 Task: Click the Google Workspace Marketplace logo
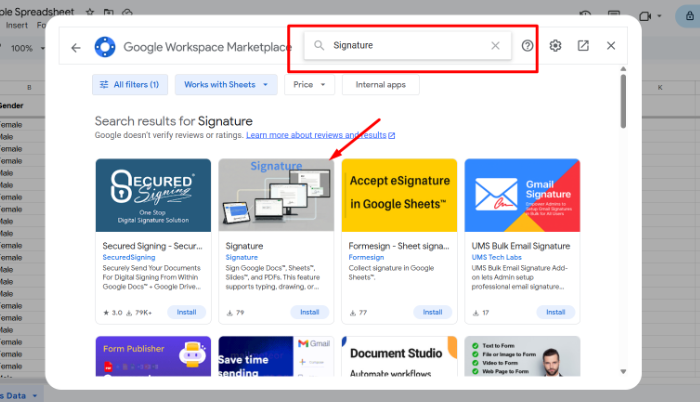105,46
